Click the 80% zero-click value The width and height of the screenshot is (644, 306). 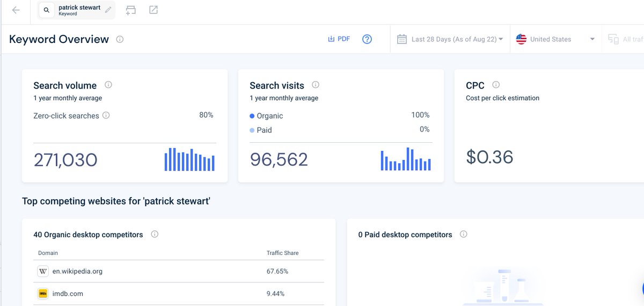[206, 115]
